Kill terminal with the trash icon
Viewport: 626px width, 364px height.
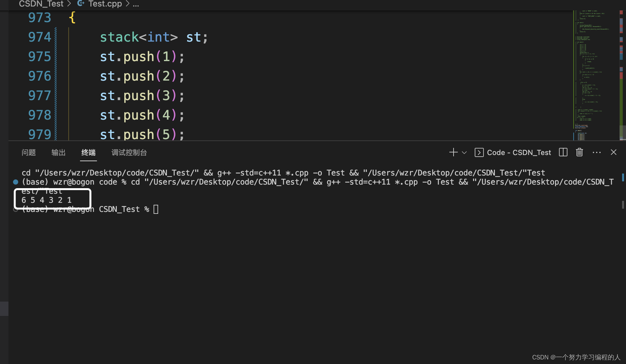579,152
